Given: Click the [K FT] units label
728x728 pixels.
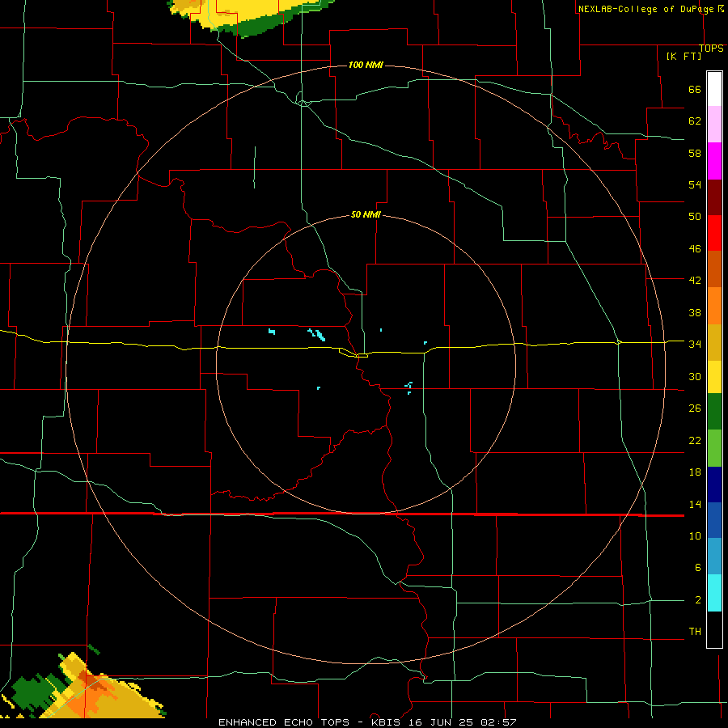Looking at the screenshot, I should point(684,57).
